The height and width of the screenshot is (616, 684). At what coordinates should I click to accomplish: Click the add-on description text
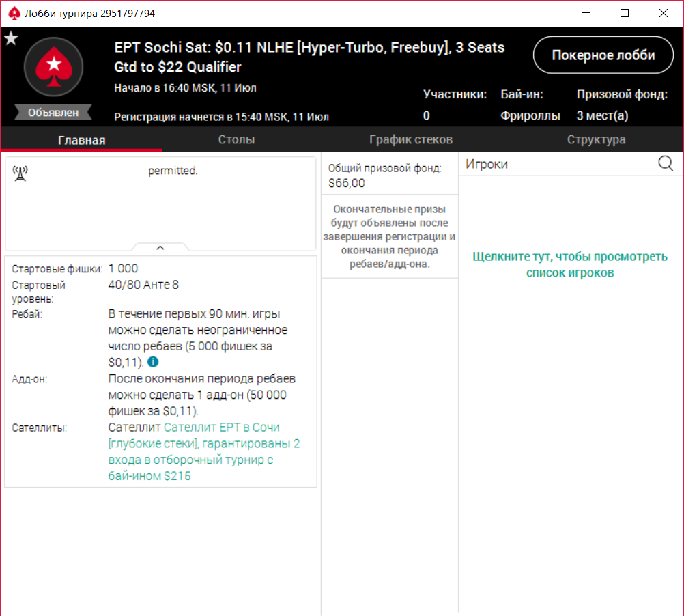(x=201, y=395)
